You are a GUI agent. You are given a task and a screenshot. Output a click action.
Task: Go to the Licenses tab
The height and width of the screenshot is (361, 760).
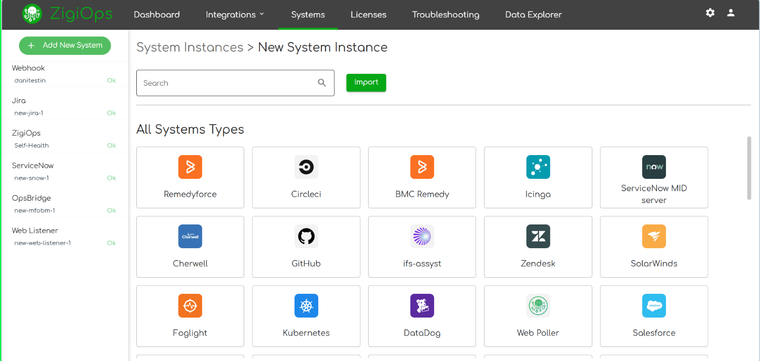[368, 15]
